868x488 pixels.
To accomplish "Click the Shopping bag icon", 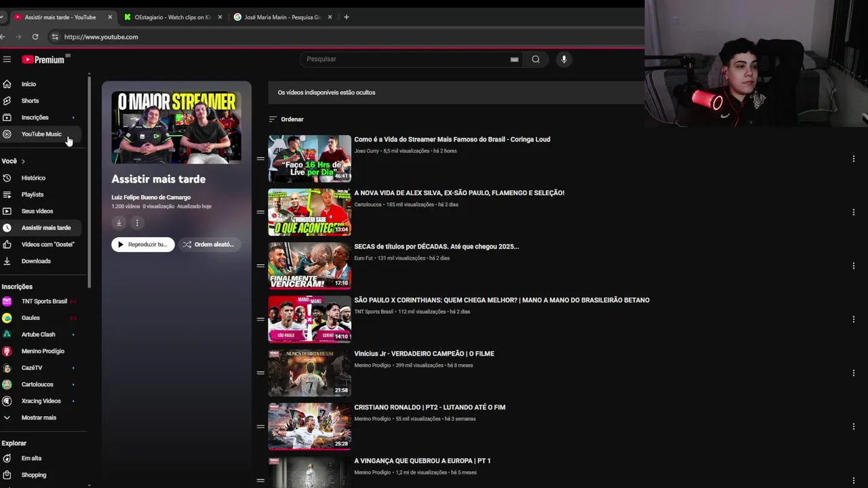I will [7, 474].
